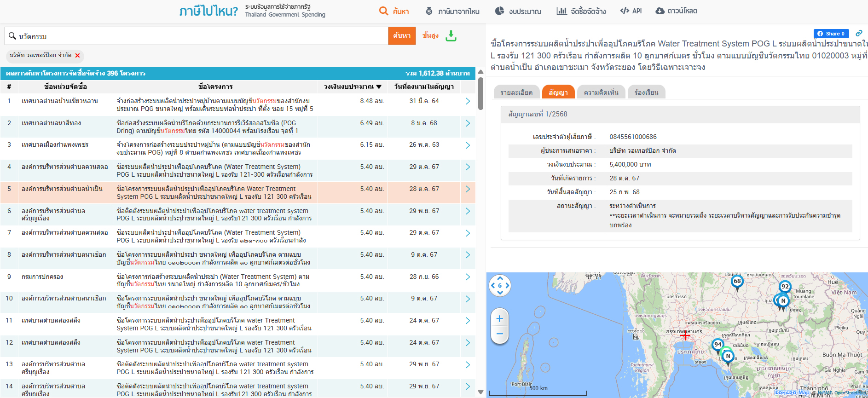Zoom out on the map
The image size is (868, 398).
point(499,334)
